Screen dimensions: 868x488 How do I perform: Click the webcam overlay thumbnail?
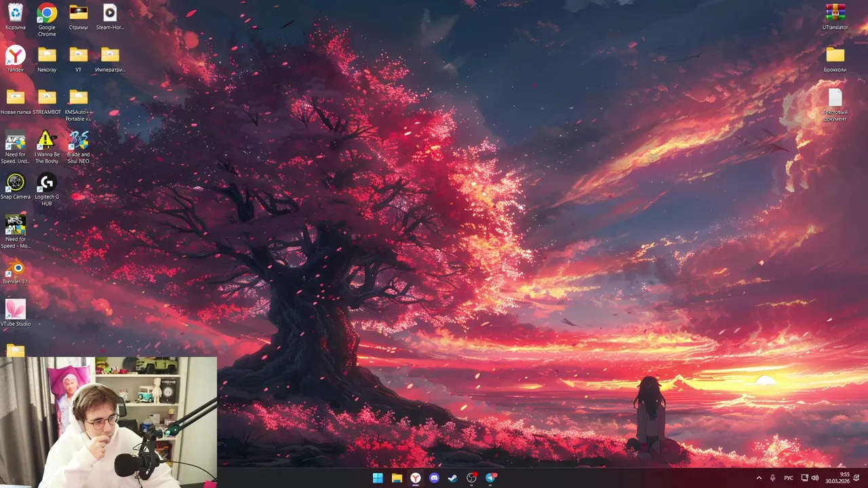108,422
